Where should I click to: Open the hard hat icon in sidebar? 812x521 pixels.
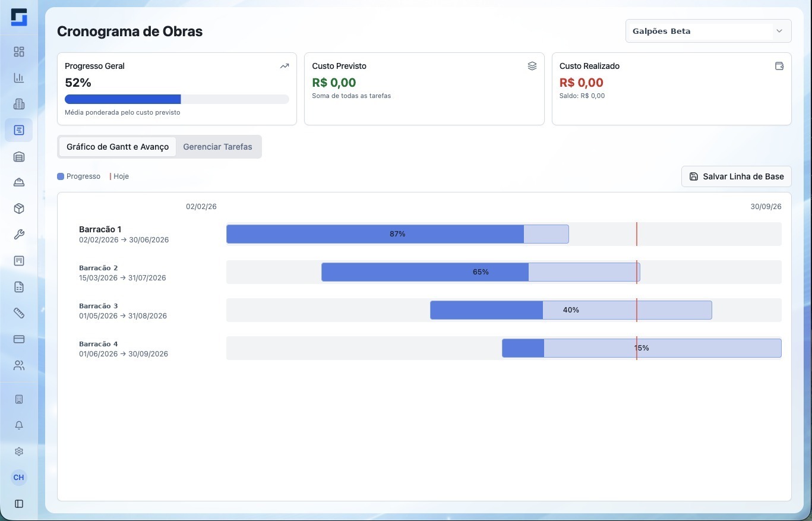[19, 182]
